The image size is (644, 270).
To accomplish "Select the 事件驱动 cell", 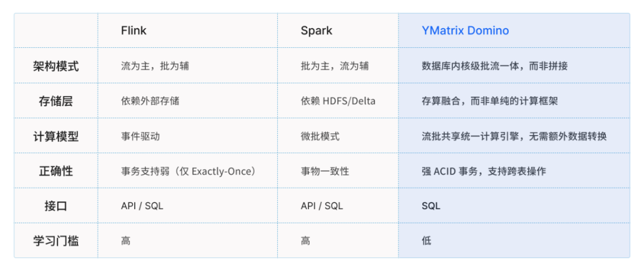I will click(x=140, y=136).
